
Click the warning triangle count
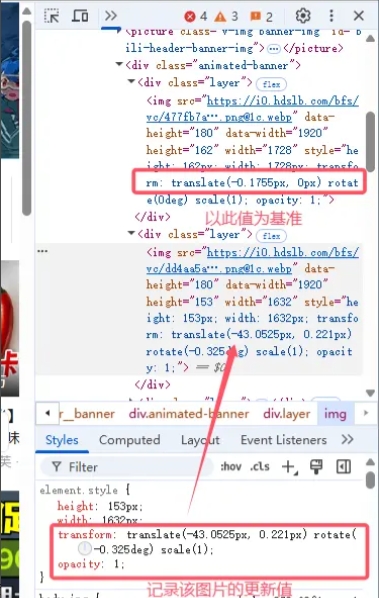pyautogui.click(x=226, y=16)
